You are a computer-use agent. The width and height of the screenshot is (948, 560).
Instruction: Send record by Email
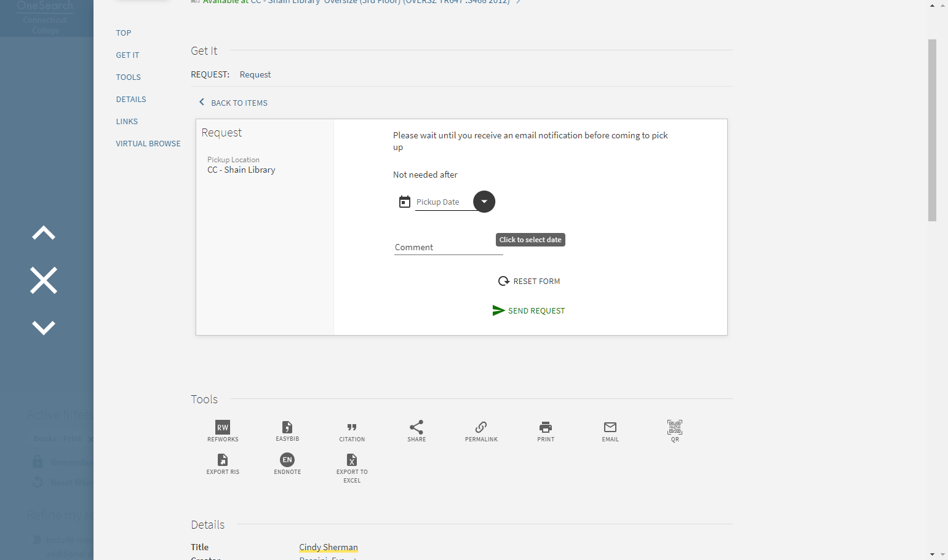point(610,431)
